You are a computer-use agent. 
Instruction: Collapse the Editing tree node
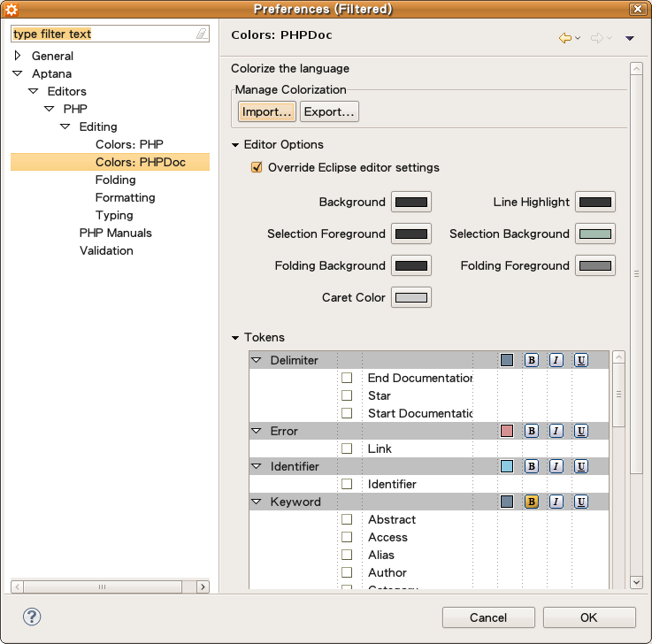(x=65, y=126)
